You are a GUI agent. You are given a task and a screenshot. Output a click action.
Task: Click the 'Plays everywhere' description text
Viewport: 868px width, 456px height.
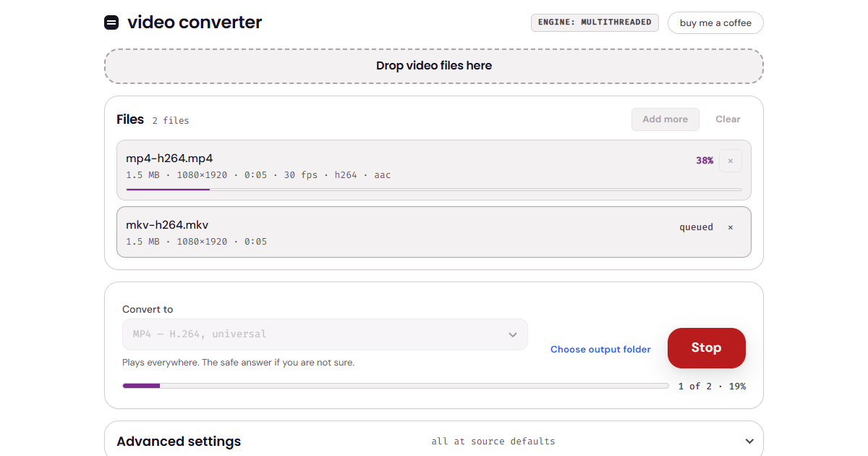(x=238, y=363)
